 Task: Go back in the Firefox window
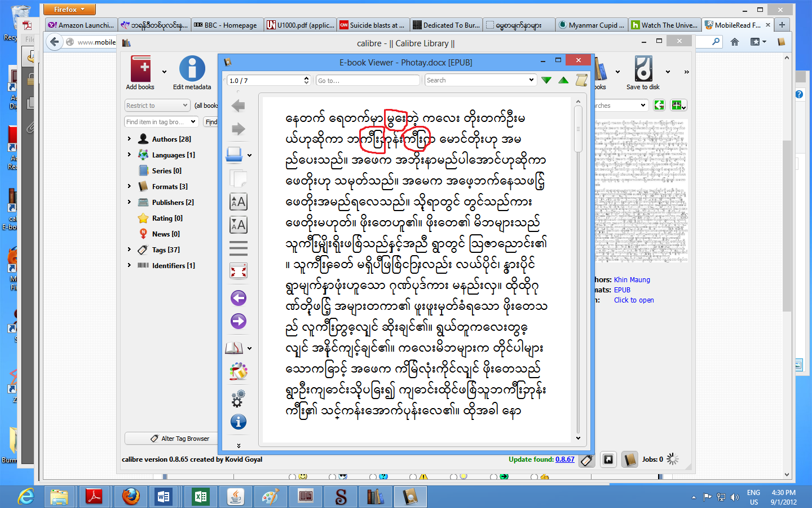(x=54, y=42)
